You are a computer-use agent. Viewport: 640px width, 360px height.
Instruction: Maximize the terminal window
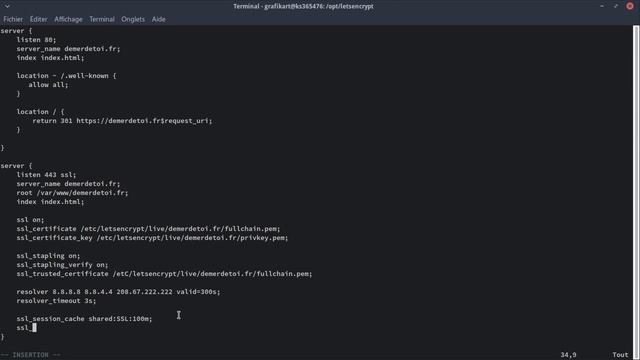pos(616,6)
